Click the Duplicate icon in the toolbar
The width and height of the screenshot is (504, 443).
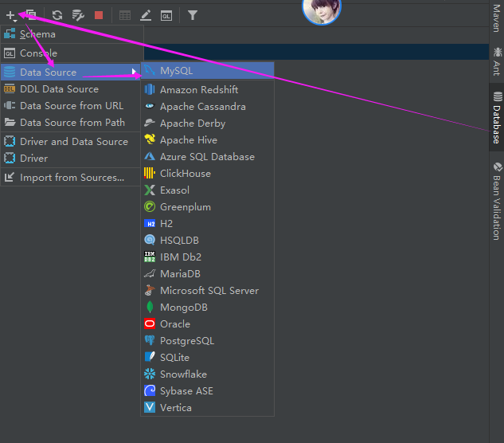click(x=31, y=15)
